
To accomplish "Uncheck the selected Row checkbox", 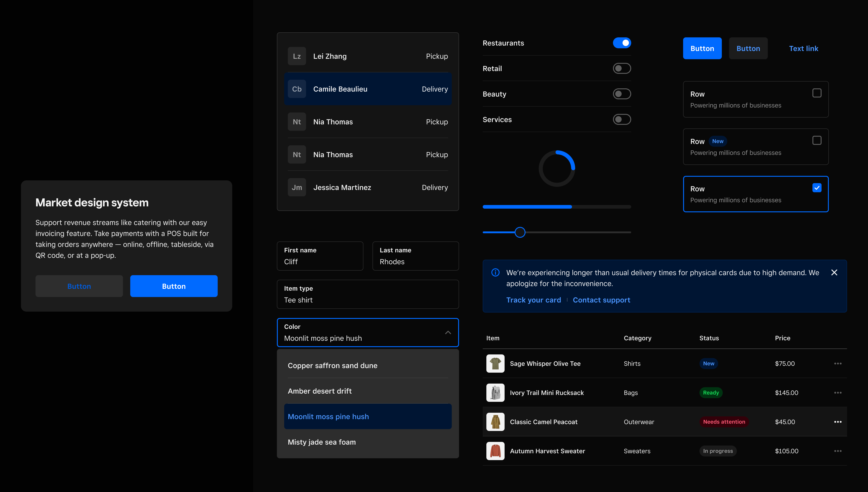I will (x=817, y=187).
